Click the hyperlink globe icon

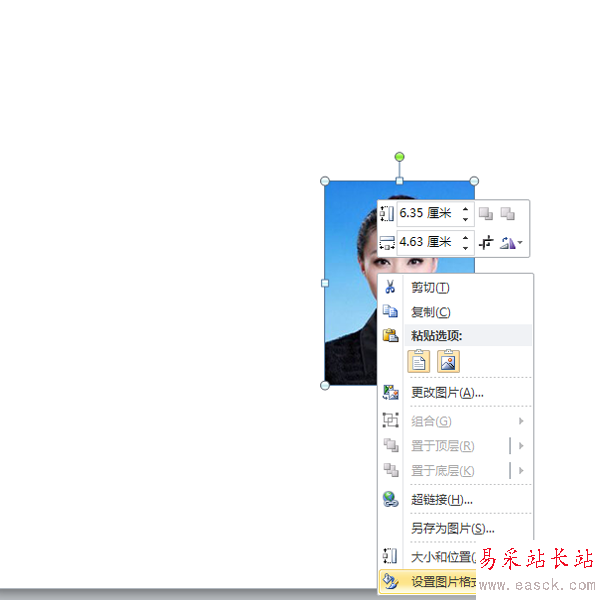tap(391, 499)
